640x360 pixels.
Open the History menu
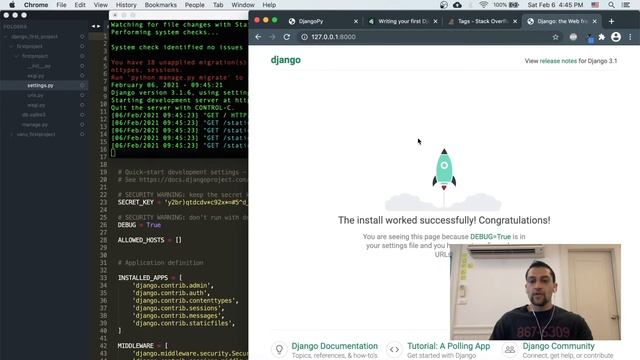(126, 5)
